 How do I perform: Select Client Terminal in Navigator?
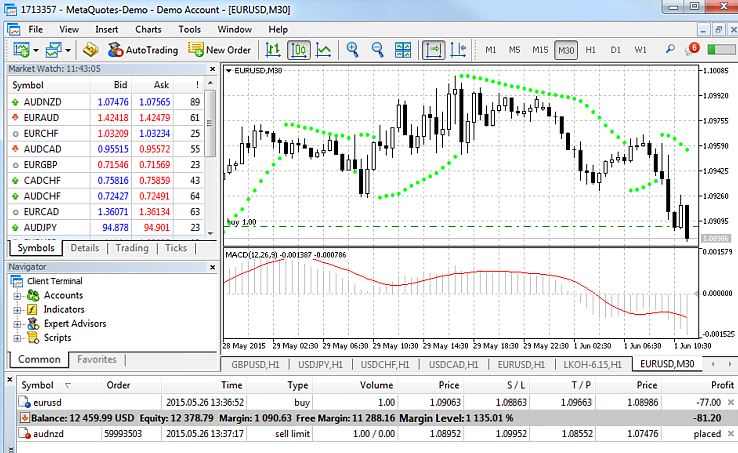(x=54, y=281)
